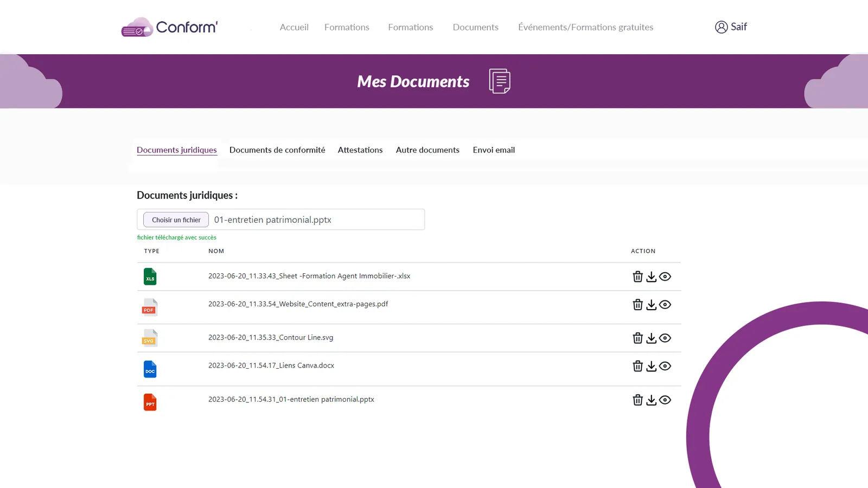Image resolution: width=868 pixels, height=488 pixels.
Task: Switch to the Autre documents tab
Action: click(x=427, y=150)
